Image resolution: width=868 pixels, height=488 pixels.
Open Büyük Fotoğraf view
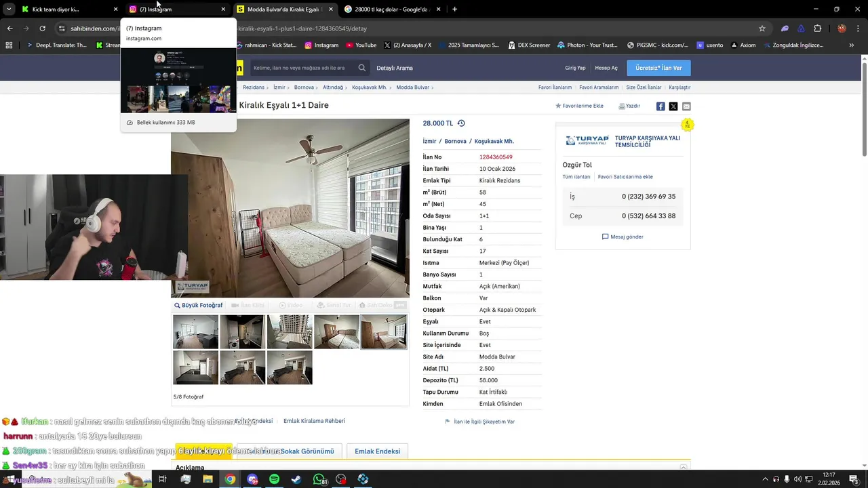pos(199,306)
